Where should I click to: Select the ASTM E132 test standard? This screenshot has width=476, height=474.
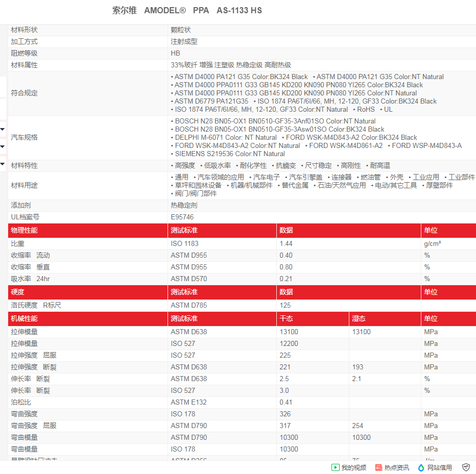click(x=188, y=402)
